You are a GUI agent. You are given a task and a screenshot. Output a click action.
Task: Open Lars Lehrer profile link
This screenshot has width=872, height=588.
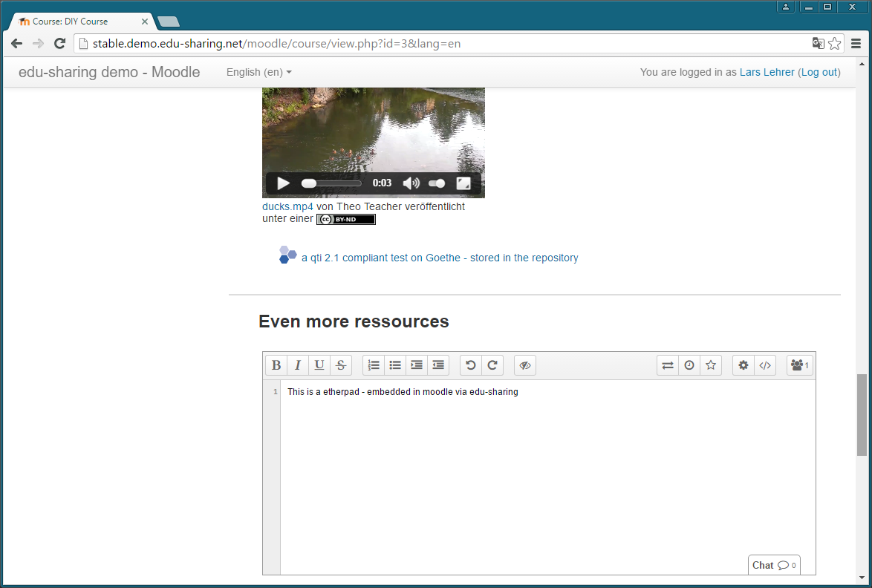tap(767, 72)
